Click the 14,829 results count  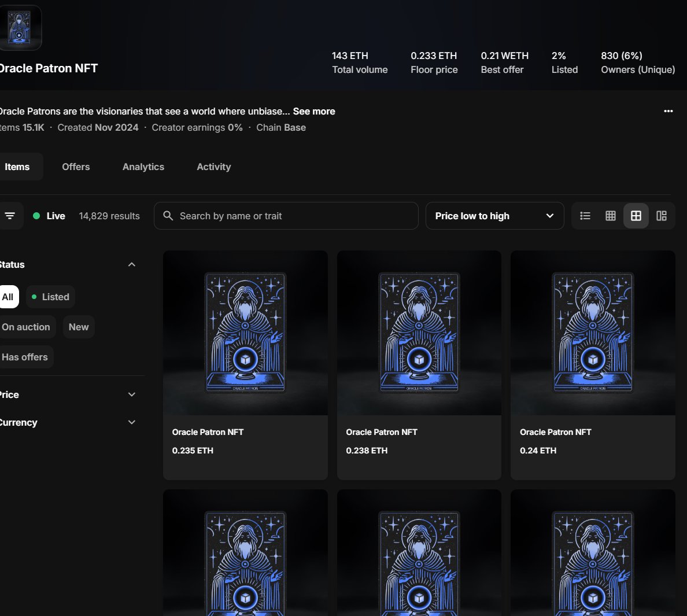109,216
